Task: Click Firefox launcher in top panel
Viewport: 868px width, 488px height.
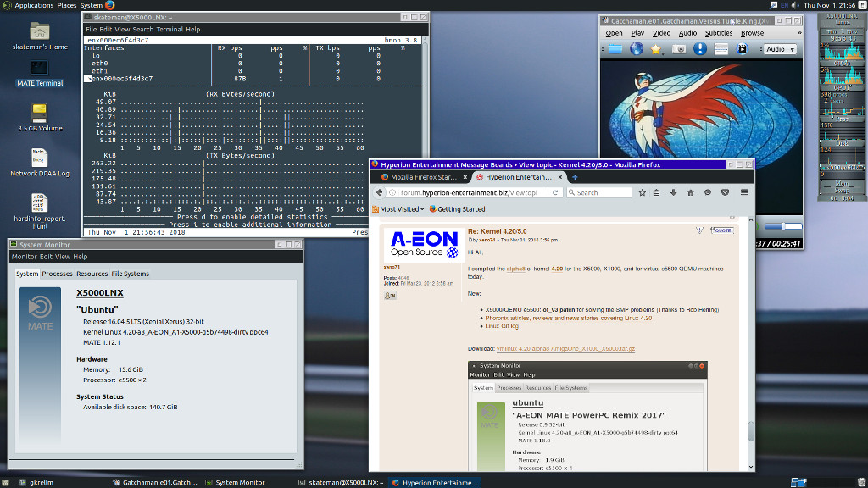Action: coord(109,5)
